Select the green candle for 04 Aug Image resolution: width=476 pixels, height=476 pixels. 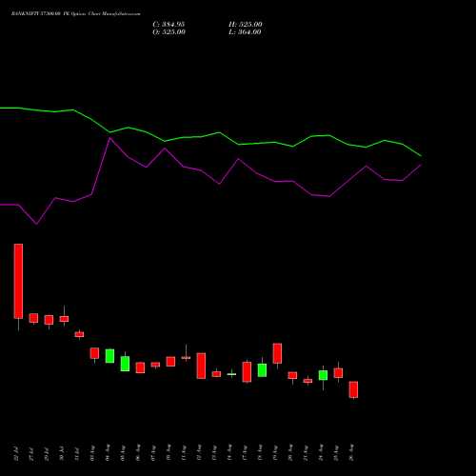pos(109,356)
